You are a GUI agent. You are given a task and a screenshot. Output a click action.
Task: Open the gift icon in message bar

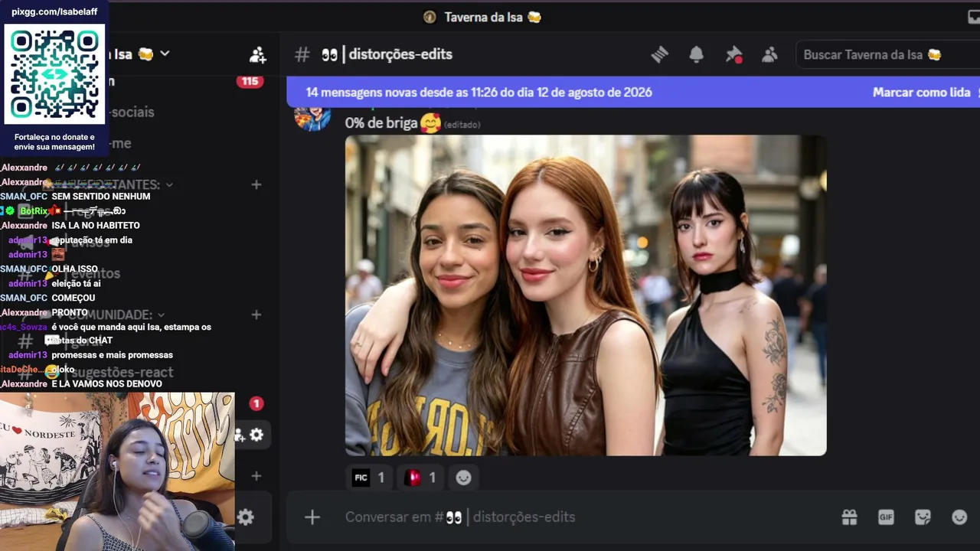pyautogui.click(x=849, y=517)
